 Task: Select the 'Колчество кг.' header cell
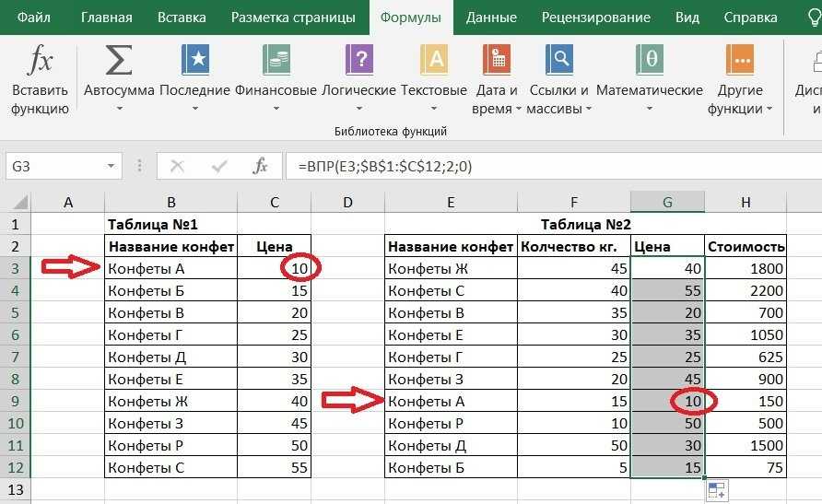574,247
